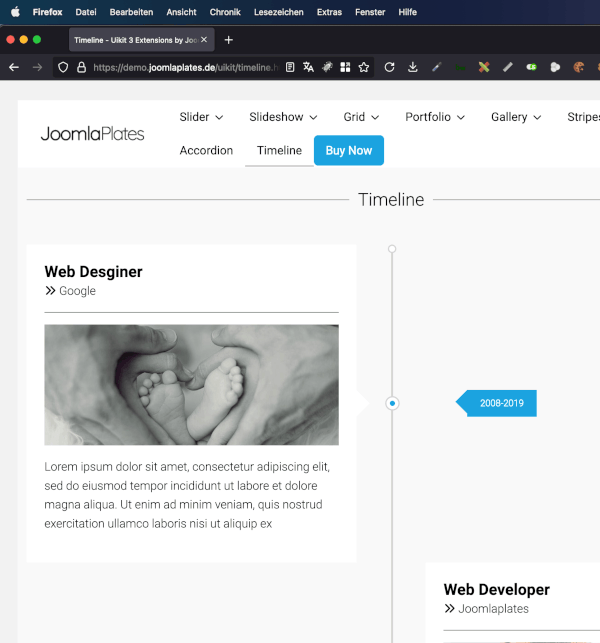Screen dimensions: 600x643
Task: Open the Firefox application menu
Action: (x=48, y=12)
